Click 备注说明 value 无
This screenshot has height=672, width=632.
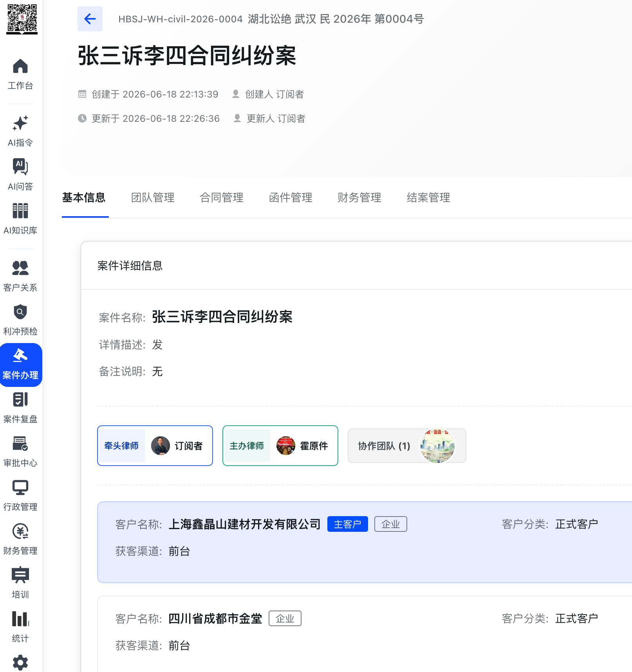[157, 371]
